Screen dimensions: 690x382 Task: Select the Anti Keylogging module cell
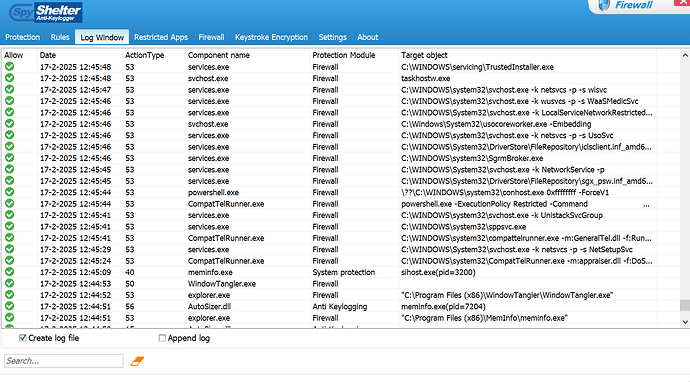coord(340,307)
